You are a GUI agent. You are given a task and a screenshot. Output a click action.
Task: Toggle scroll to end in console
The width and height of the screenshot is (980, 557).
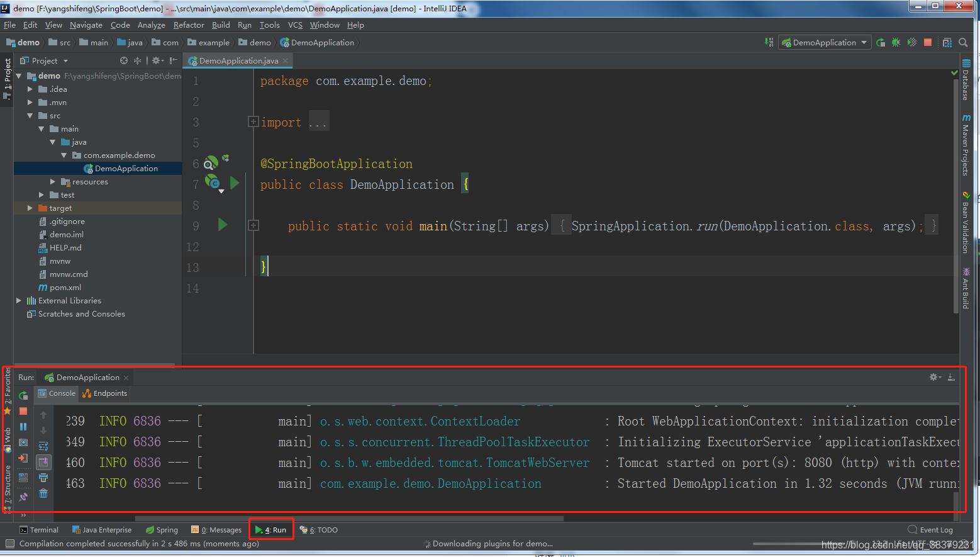(x=43, y=462)
